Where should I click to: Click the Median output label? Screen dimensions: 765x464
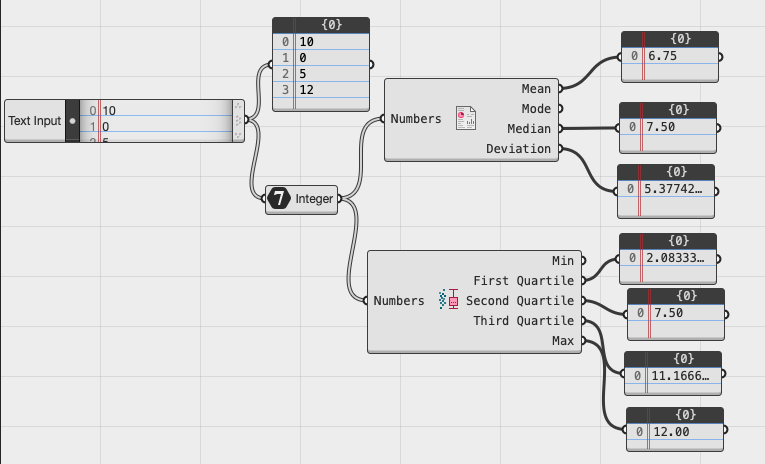(x=529, y=129)
